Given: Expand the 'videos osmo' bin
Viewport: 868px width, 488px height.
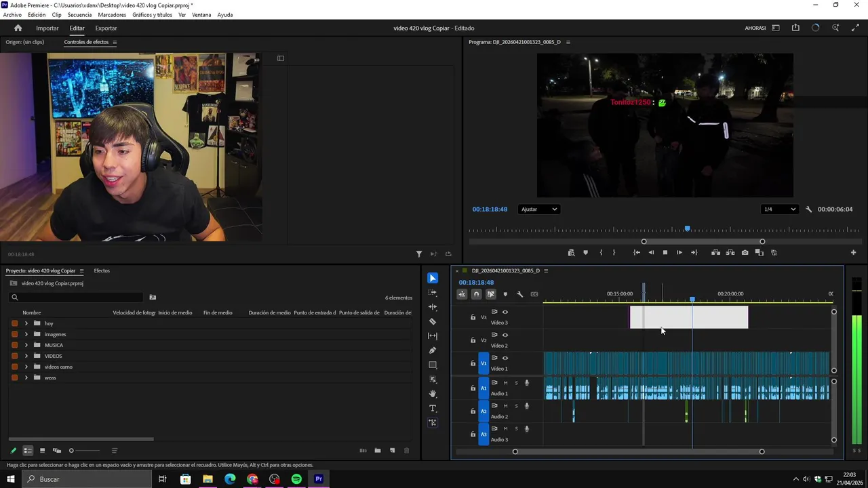Looking at the screenshot, I should point(26,367).
